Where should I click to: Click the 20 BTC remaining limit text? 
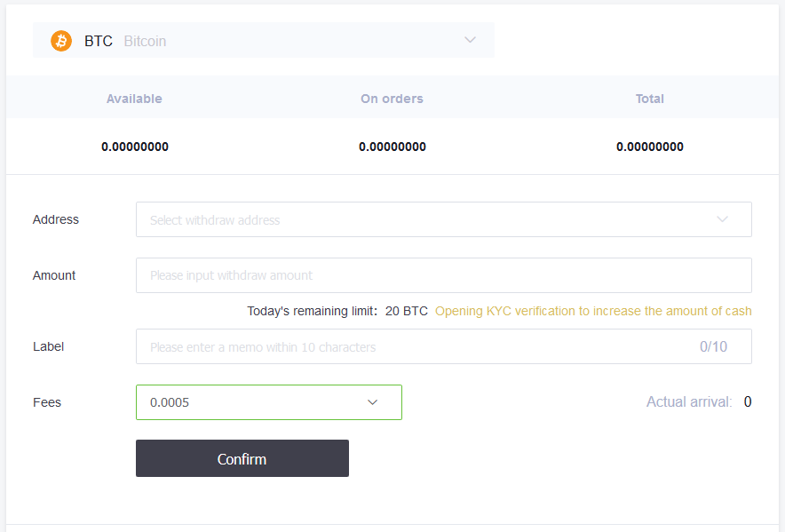[x=407, y=311]
